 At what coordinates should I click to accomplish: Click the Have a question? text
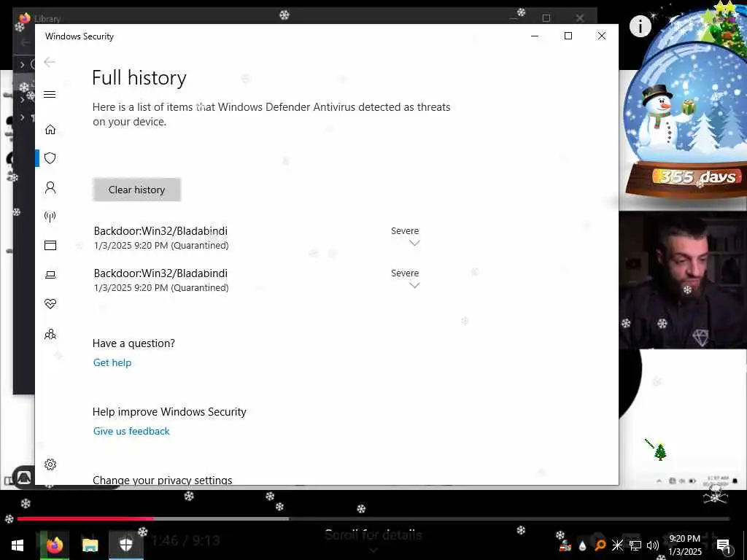[133, 343]
